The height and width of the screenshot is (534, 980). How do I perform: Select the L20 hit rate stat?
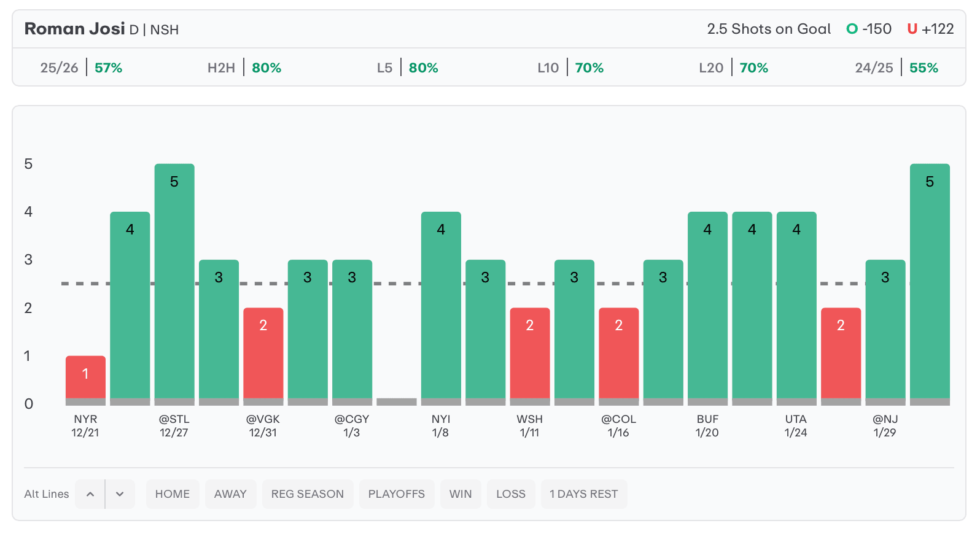[733, 68]
